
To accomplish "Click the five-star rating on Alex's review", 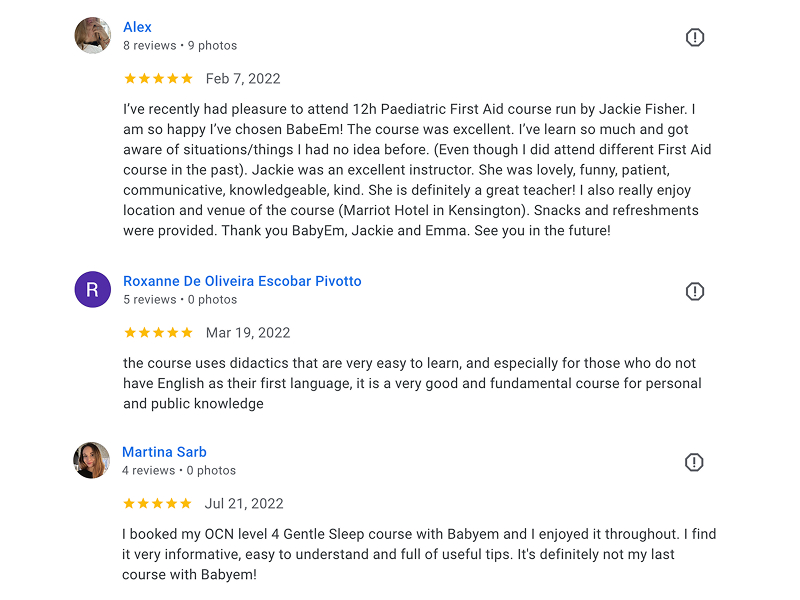I will tap(158, 79).
